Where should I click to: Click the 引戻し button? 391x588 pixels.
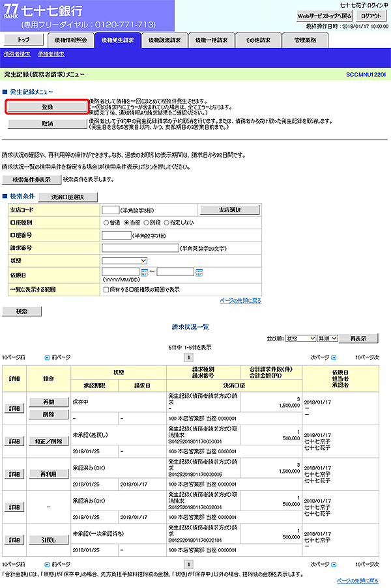pos(49,540)
